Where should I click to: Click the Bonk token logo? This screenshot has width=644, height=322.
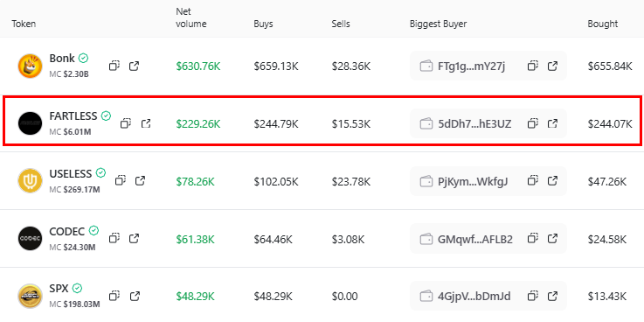30,66
